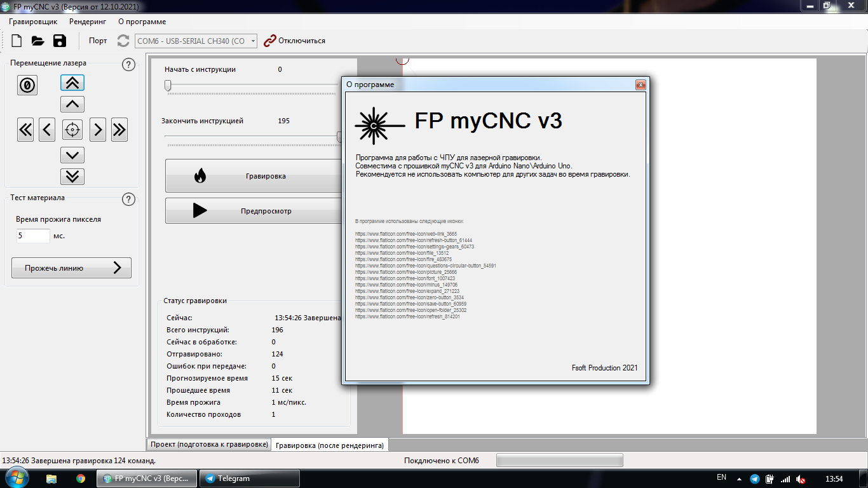
Task: Open a project using folder icon
Action: coord(38,41)
